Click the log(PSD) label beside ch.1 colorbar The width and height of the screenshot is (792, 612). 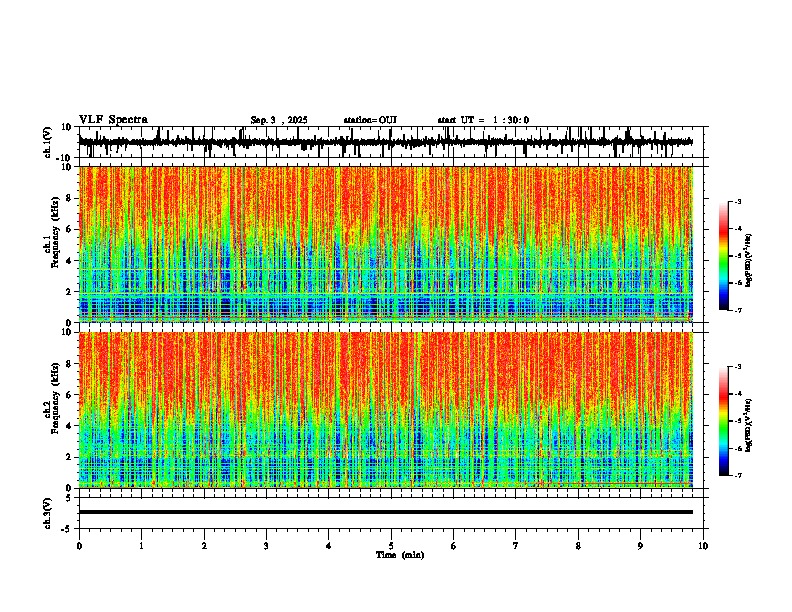coord(749,260)
